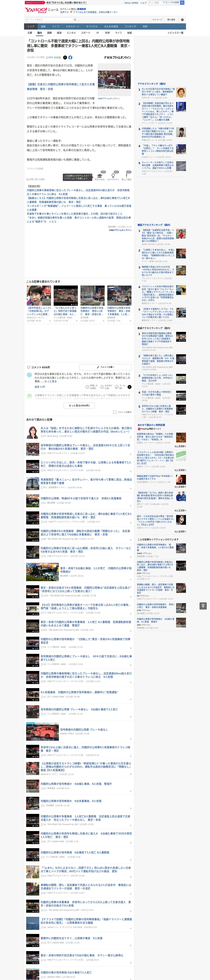210x980 pixels.
Task: Dismiss 高市早苗氏ショック recommended card
Action: pos(50,321)
